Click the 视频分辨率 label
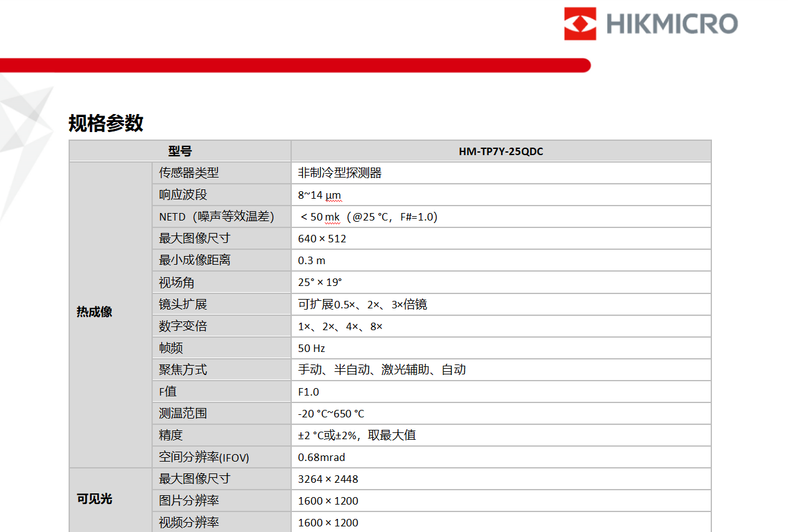 click(x=189, y=522)
